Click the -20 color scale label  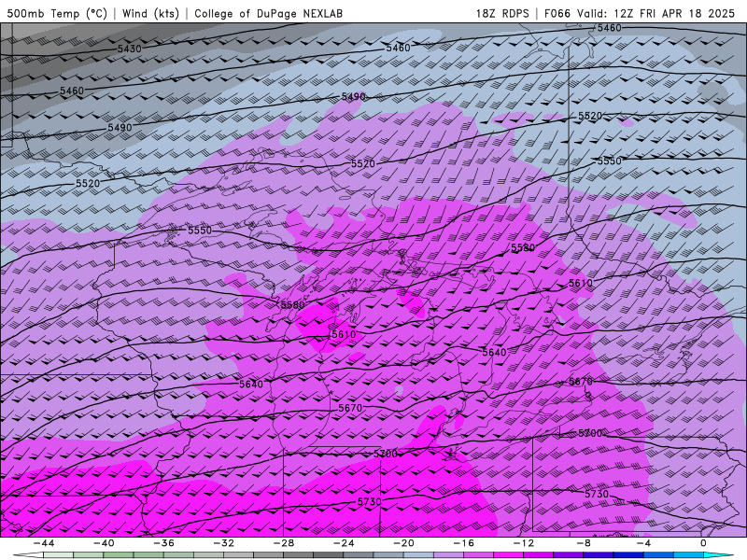pos(403,543)
